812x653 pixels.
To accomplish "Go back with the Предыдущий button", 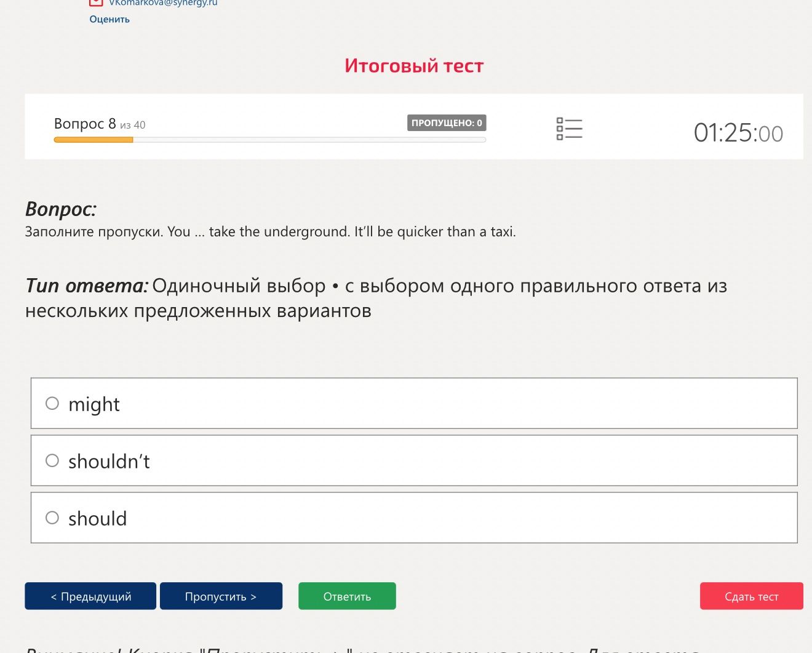I will pyautogui.click(x=90, y=596).
